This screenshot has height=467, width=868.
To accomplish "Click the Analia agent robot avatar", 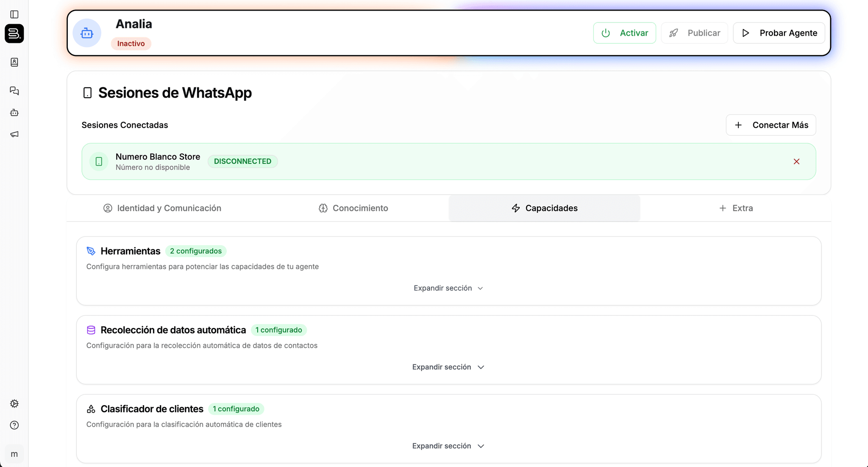I will click(x=87, y=33).
